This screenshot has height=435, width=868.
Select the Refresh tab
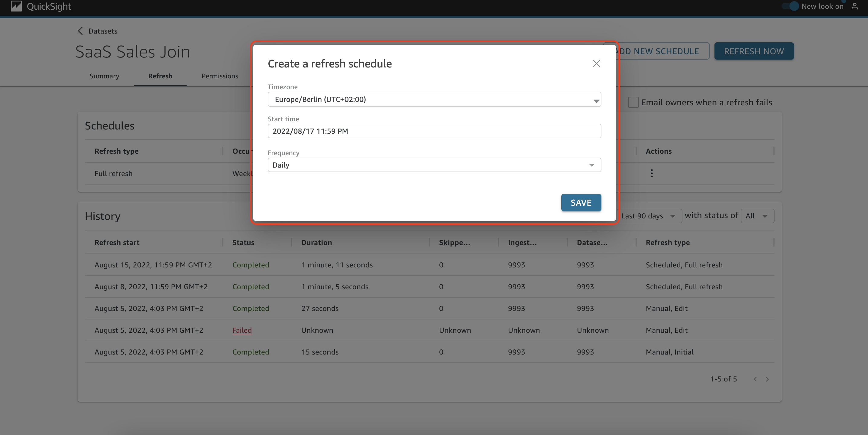(160, 76)
